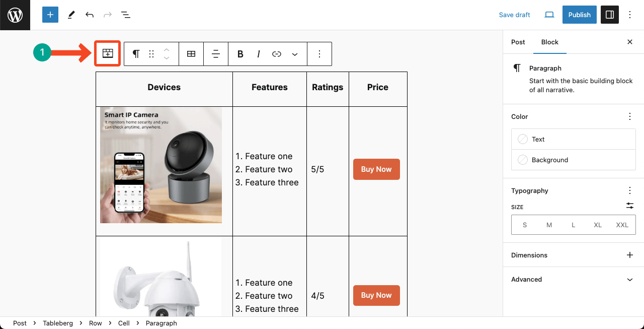Insert a link using the link icon
This screenshot has width=644, height=329.
coord(276,53)
